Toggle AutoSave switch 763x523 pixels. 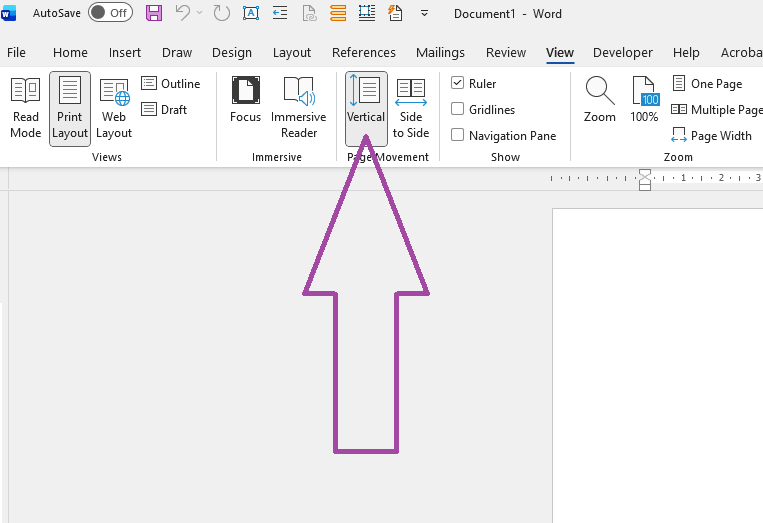[110, 13]
